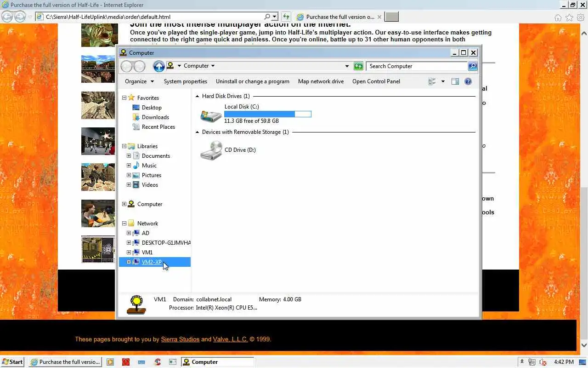Click the Recent Places icon
The height and width of the screenshot is (368, 588).
(136, 127)
